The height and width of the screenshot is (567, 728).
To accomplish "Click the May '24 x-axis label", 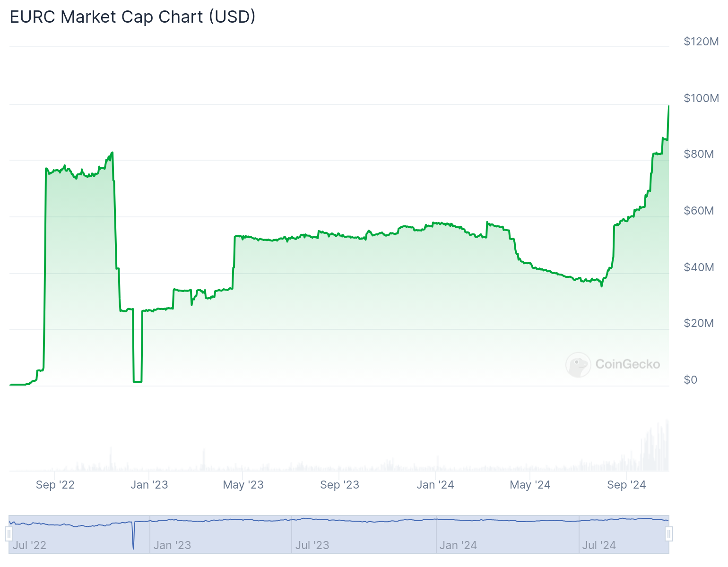I will pyautogui.click(x=530, y=485).
